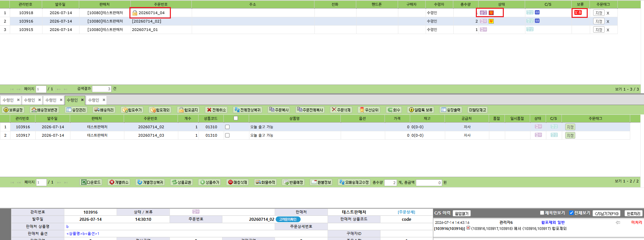This screenshot has width=644, height=240.
Task: Toggle header select-all checkbox in product grid
Action: (x=236, y=118)
